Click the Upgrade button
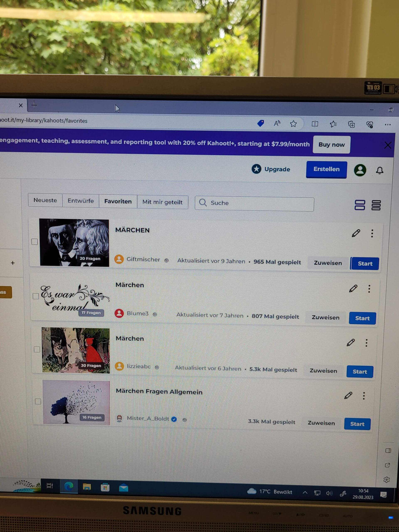399x532 pixels. click(x=271, y=169)
